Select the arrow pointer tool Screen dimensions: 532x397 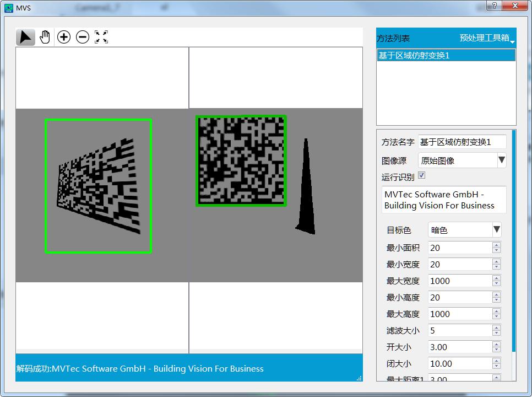click(x=25, y=37)
